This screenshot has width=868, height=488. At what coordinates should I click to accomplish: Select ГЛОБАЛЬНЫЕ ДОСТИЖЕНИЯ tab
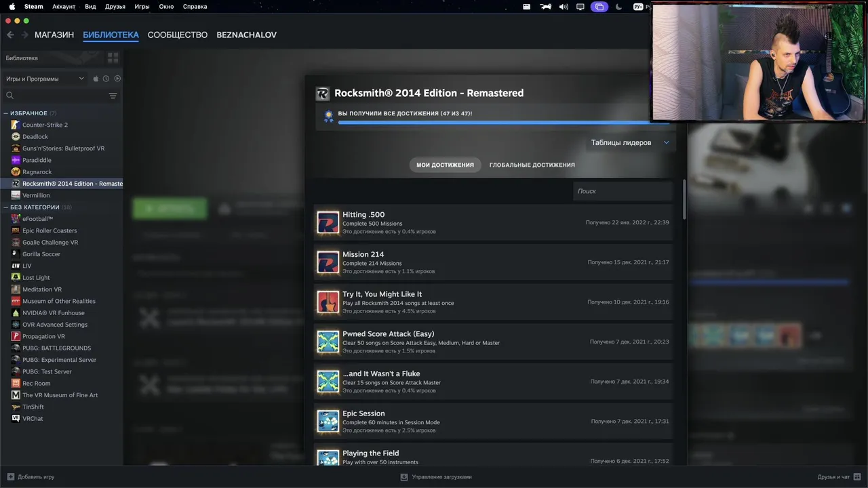pyautogui.click(x=532, y=165)
